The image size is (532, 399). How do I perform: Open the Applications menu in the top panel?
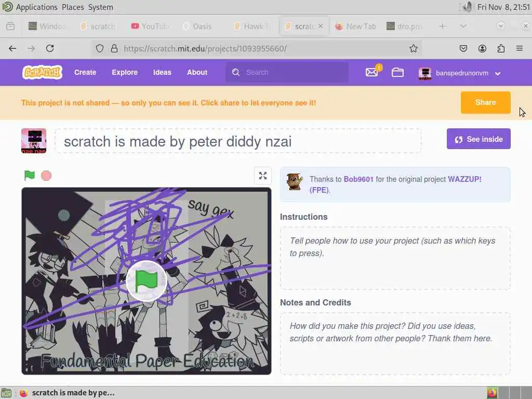click(x=37, y=7)
